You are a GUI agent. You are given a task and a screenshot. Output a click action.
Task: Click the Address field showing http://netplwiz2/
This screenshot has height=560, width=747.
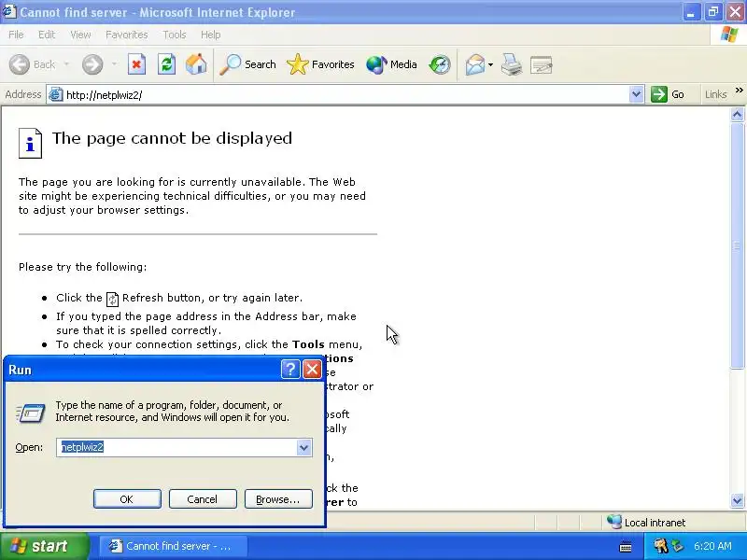345,95
